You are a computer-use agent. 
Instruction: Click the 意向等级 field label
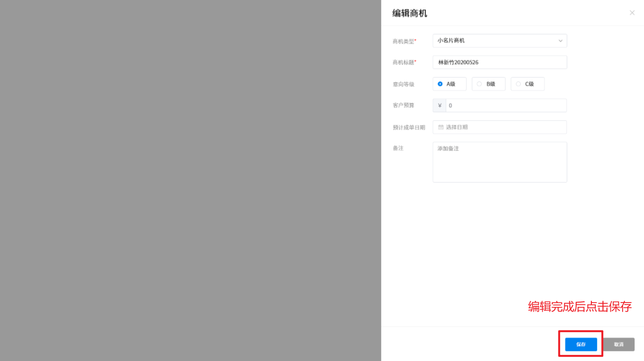403,84
